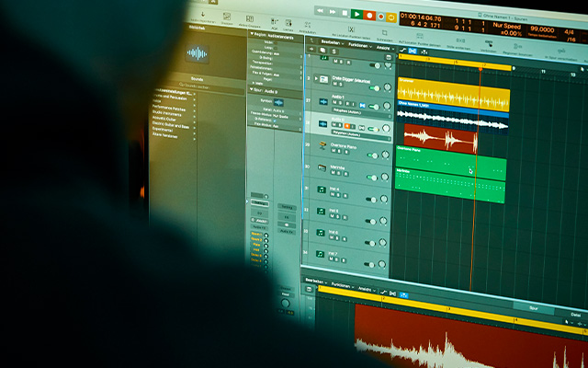This screenshot has width=588, height=368.
Task: Select the yellow Drummer region
Action: pos(453,94)
